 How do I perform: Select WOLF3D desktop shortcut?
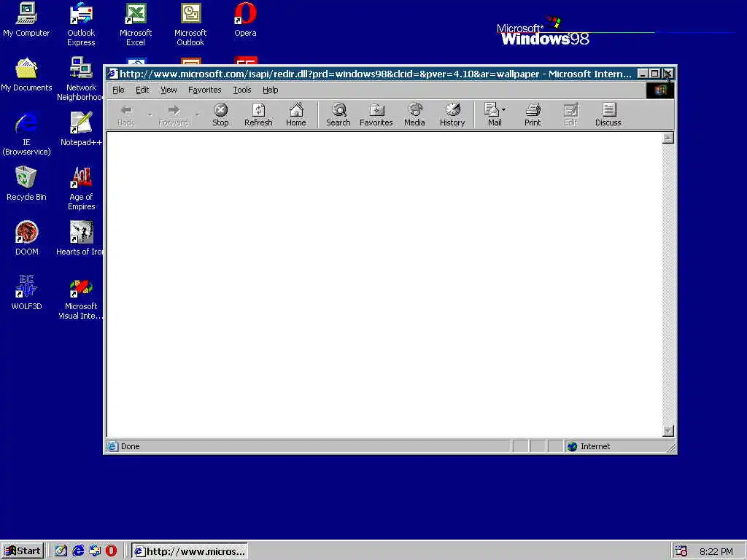pyautogui.click(x=26, y=293)
